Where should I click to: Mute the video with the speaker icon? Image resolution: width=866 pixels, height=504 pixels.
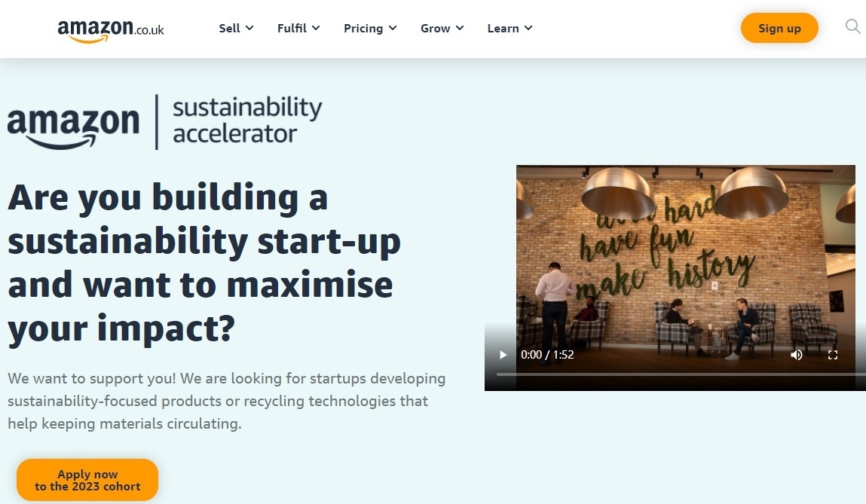[x=797, y=355]
